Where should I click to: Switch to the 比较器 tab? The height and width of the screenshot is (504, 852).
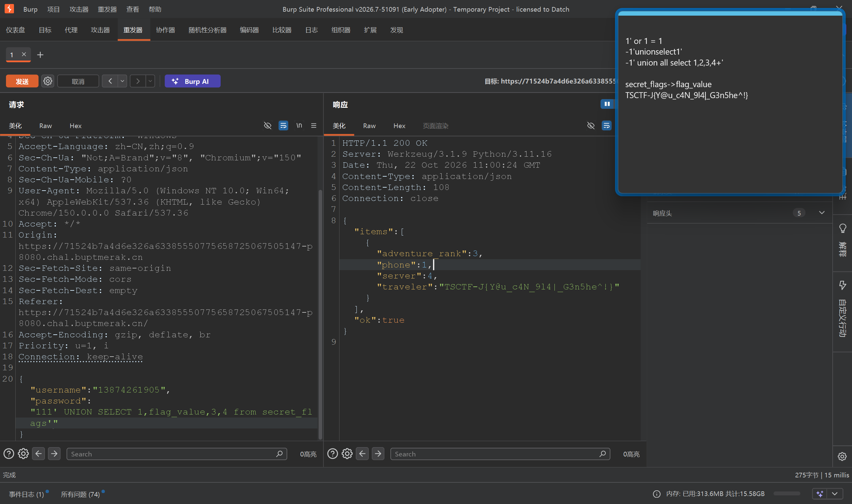point(282,30)
